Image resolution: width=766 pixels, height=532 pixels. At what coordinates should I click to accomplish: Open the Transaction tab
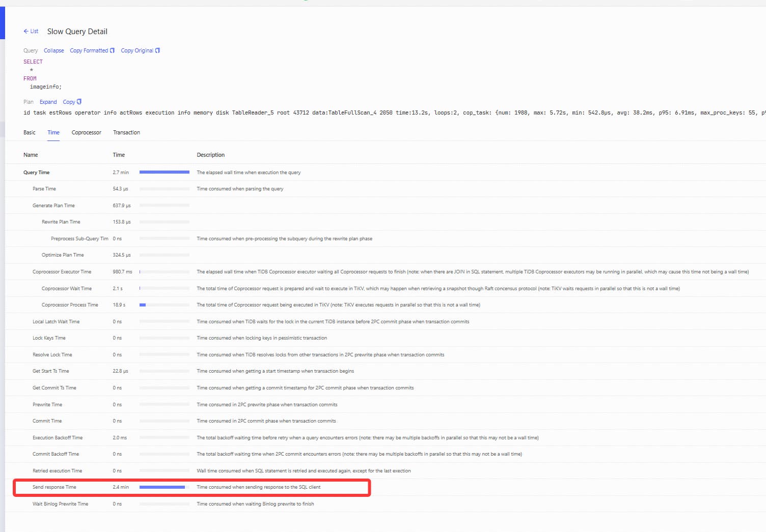point(126,132)
